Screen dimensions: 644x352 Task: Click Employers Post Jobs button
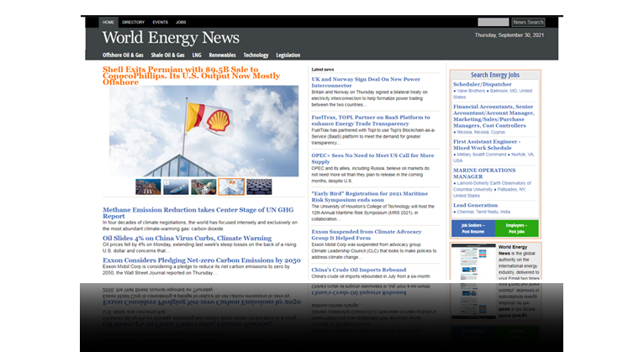click(x=517, y=229)
